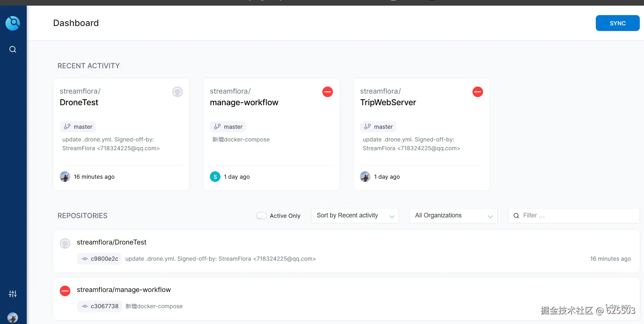The width and height of the screenshot is (644, 324).
Task: Click the master branch tag on manage-workflow card
Action: pos(228,127)
